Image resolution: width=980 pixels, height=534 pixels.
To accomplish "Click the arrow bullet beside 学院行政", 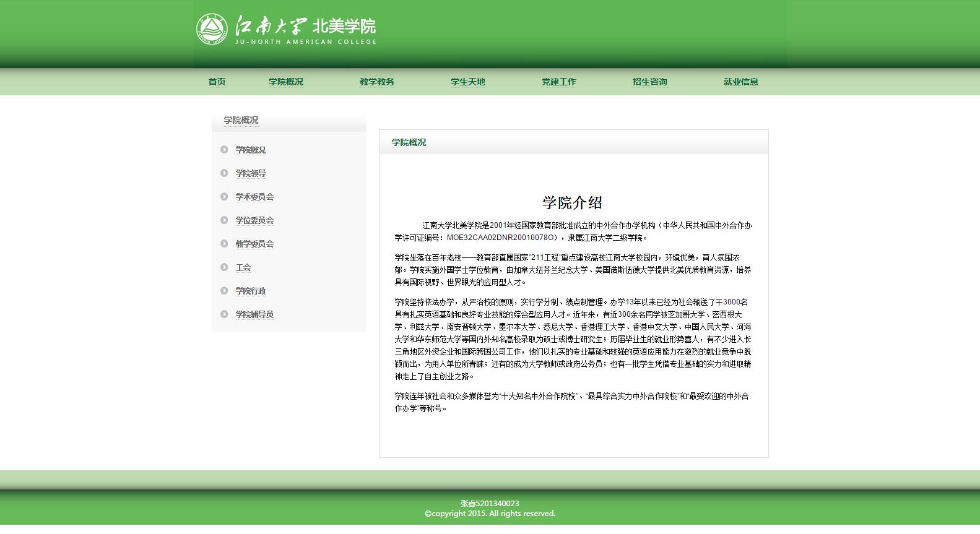I will click(x=224, y=291).
